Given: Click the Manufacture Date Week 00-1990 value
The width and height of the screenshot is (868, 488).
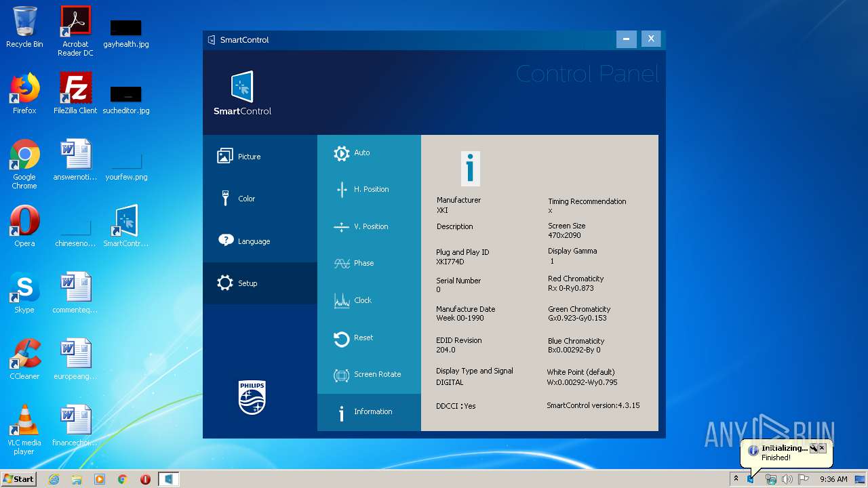Looking at the screenshot, I should point(460,318).
